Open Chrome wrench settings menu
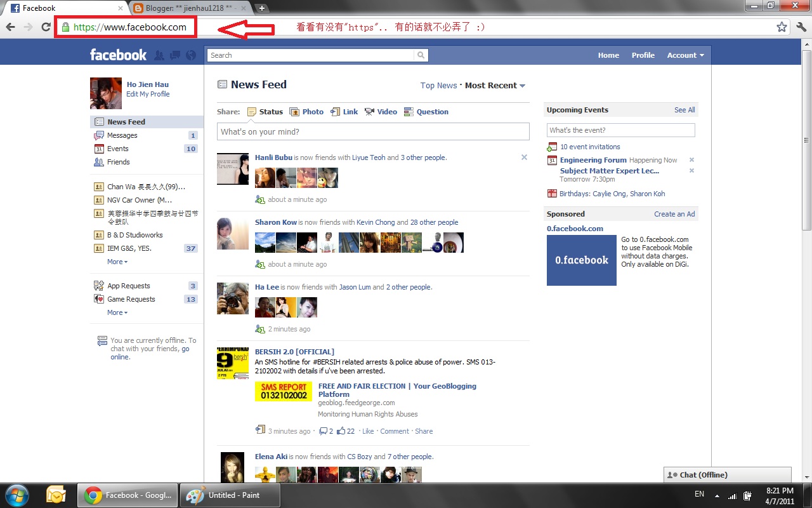This screenshot has height=508, width=812. [x=801, y=27]
